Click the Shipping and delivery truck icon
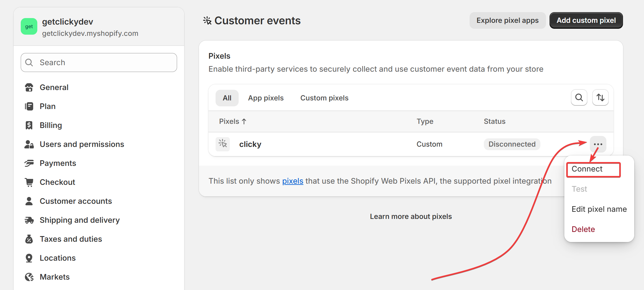This screenshot has height=290, width=644. [x=29, y=220]
